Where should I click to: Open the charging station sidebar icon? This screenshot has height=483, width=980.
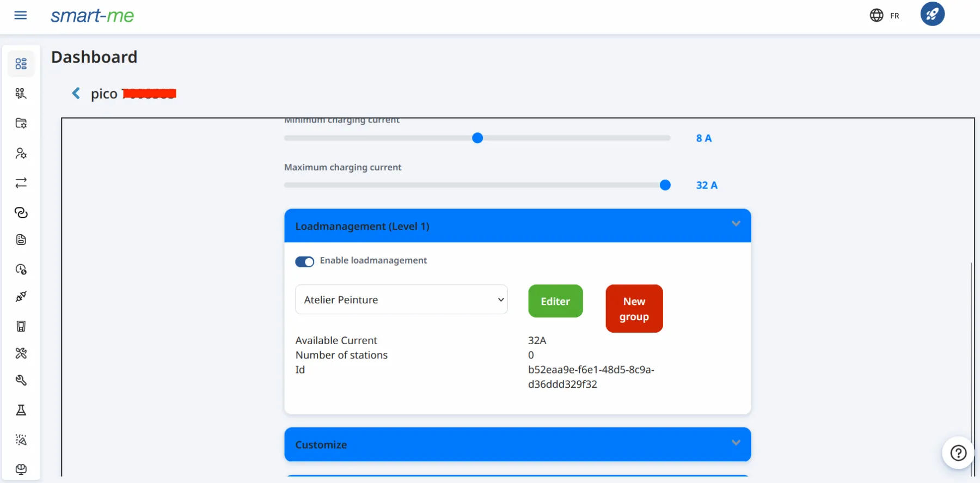click(21, 326)
